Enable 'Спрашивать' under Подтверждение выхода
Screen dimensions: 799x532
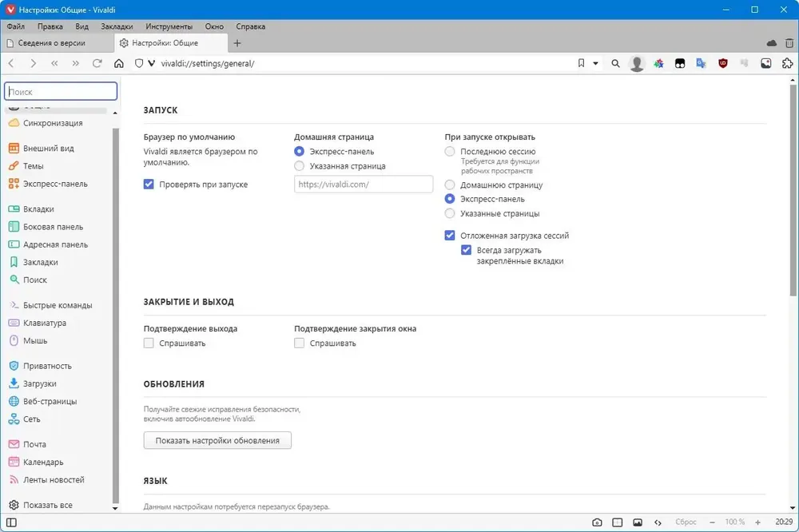click(149, 343)
